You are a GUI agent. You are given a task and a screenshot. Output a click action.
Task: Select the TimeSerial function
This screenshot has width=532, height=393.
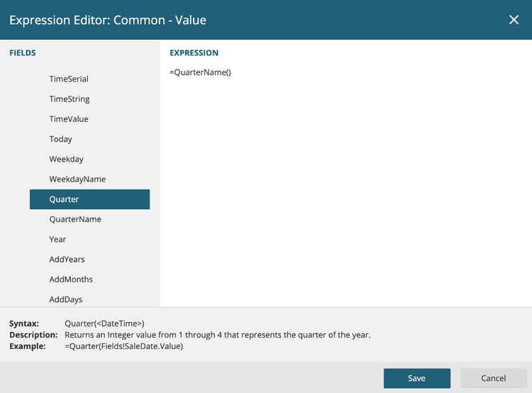(89, 79)
